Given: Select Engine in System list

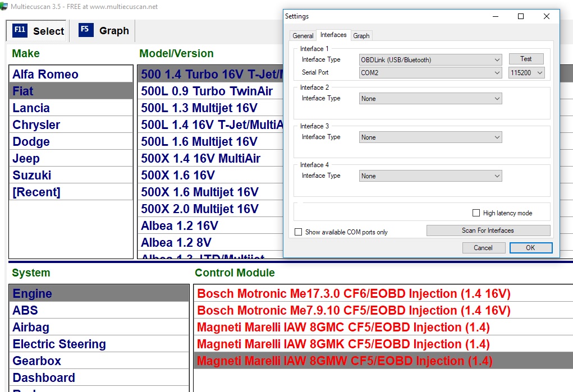Looking at the screenshot, I should click(99, 293).
